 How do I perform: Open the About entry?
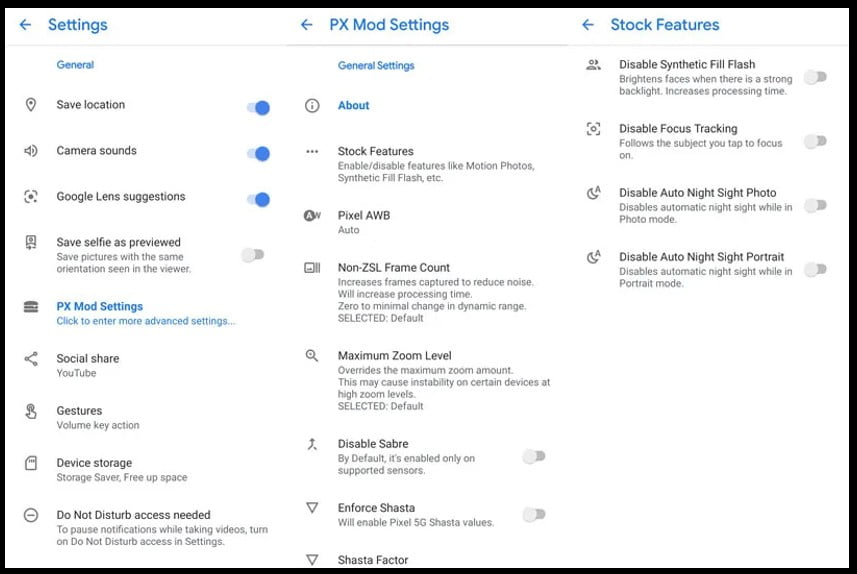coord(427,106)
